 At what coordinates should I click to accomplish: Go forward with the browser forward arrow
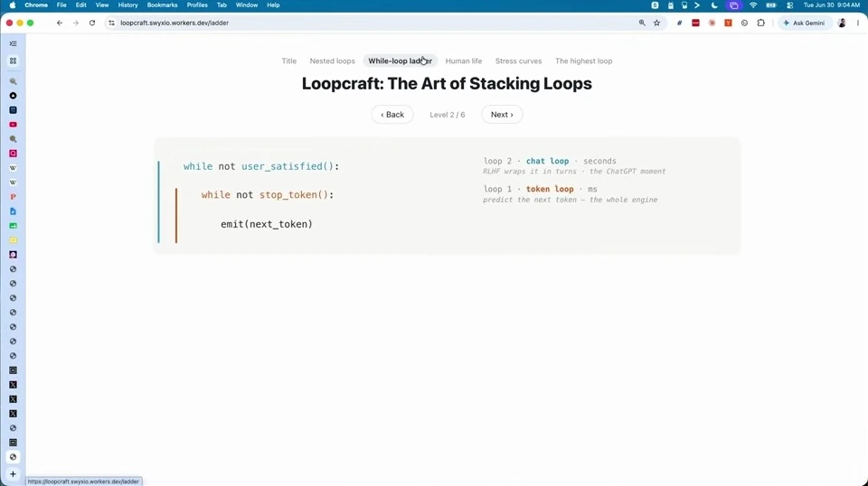pyautogui.click(x=76, y=23)
